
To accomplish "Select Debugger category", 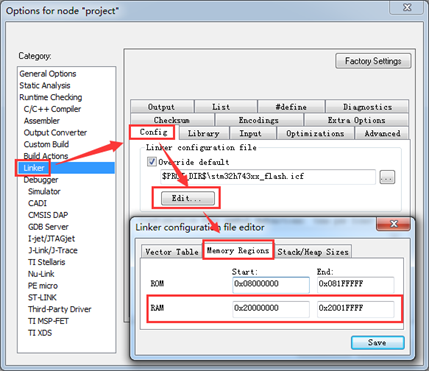I will 41,180.
